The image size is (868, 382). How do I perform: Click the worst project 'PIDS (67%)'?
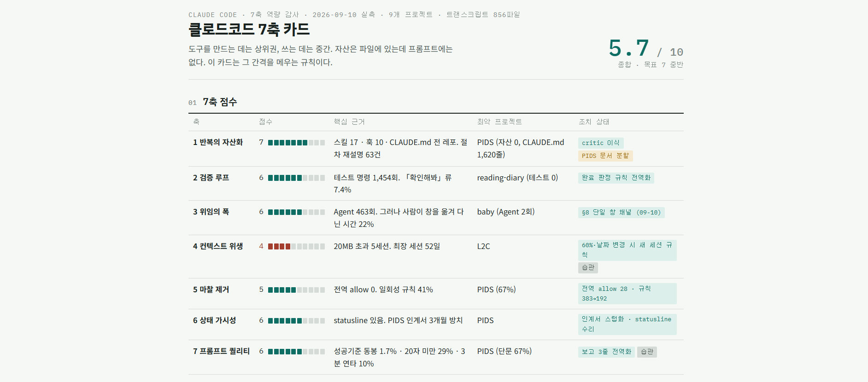click(497, 290)
